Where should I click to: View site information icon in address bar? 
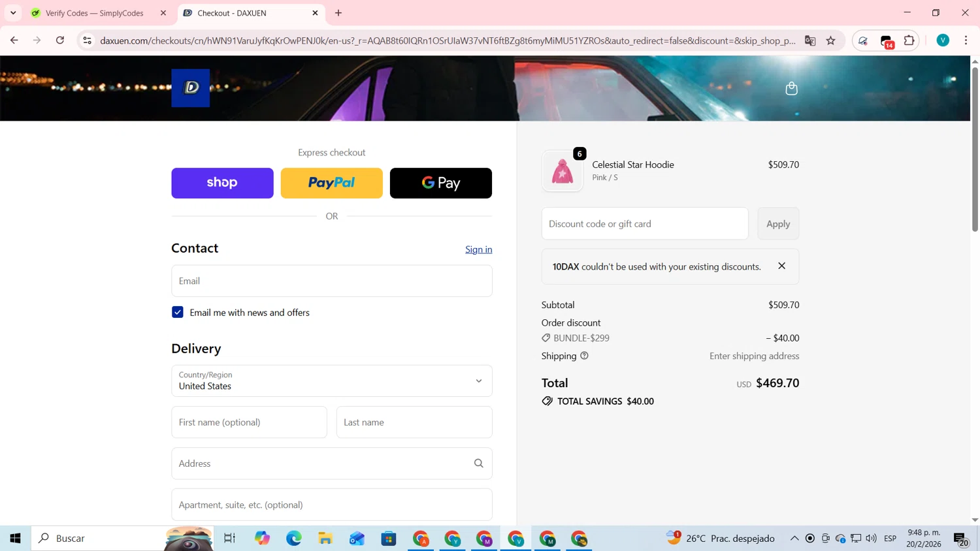(x=87, y=40)
